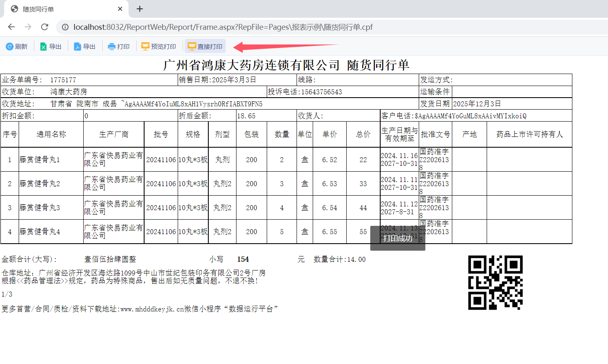Click row 藤赏健骨丸4 name cell
The width and height of the screenshot is (608, 364).
(x=51, y=232)
